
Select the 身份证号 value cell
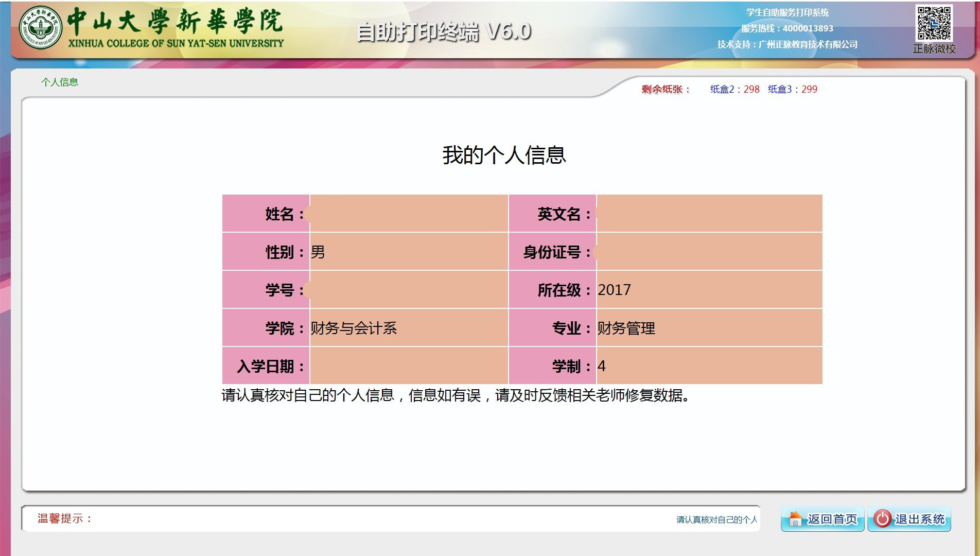pyautogui.click(x=709, y=252)
